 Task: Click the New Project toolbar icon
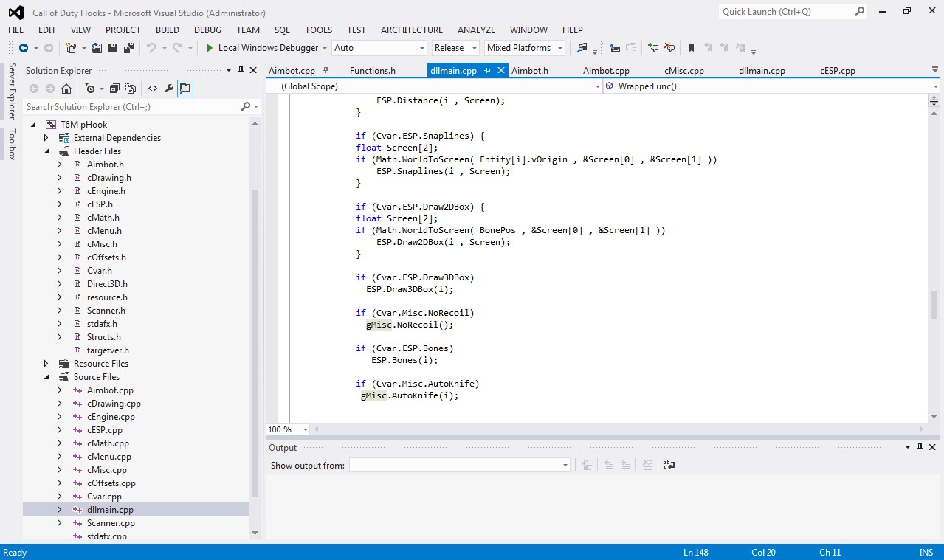pyautogui.click(x=72, y=48)
